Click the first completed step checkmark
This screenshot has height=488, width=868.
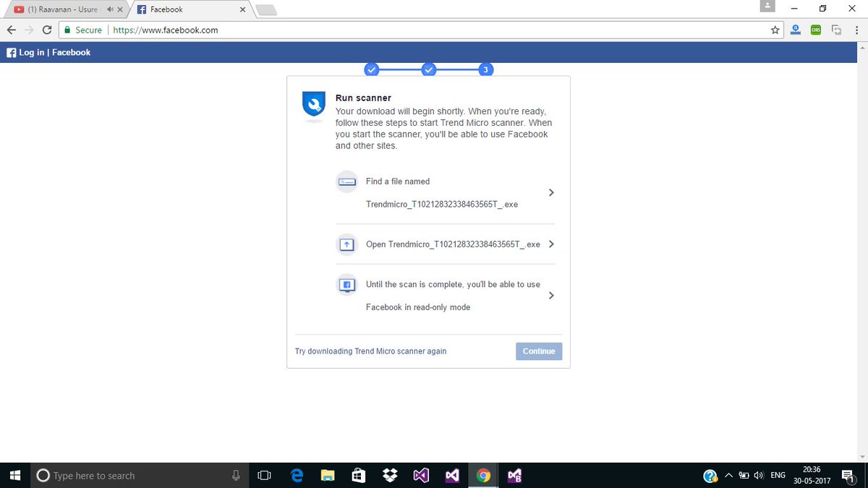(x=371, y=69)
